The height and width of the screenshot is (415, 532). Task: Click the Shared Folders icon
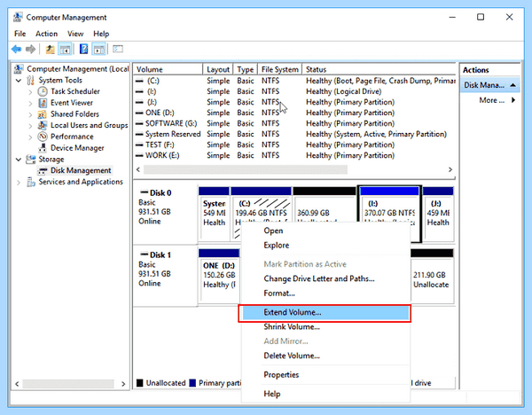coord(42,114)
